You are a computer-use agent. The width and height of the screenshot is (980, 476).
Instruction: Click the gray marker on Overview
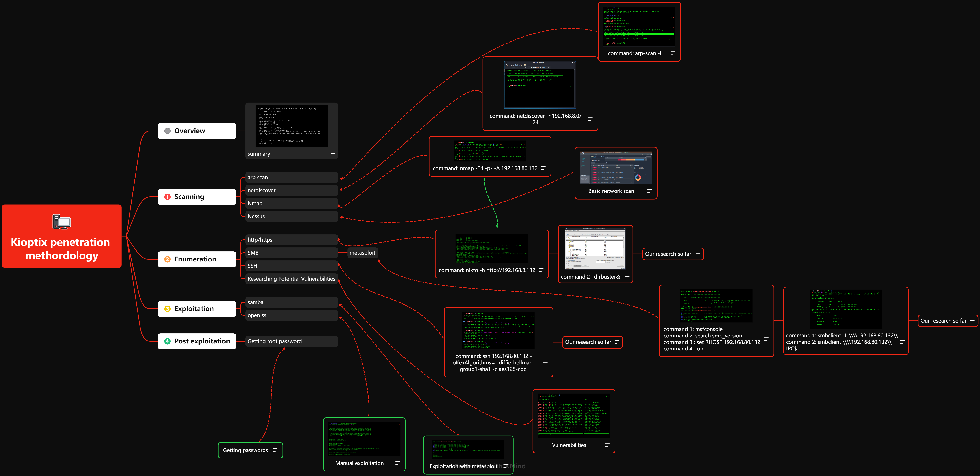point(167,131)
